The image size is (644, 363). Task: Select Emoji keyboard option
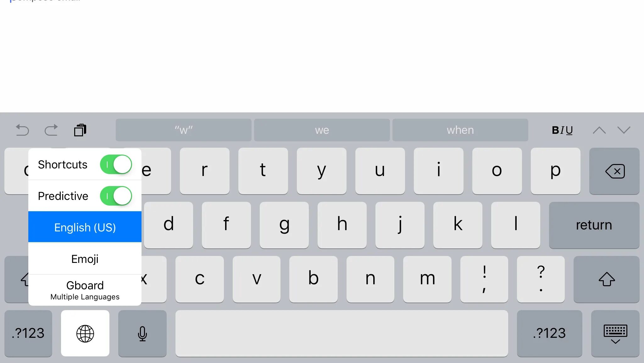point(85,258)
